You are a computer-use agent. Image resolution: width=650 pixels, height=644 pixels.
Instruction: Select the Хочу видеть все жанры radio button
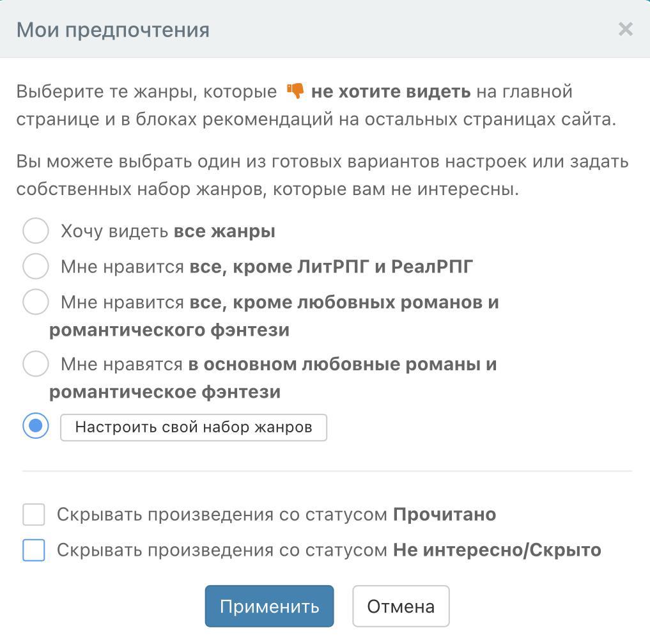36,231
